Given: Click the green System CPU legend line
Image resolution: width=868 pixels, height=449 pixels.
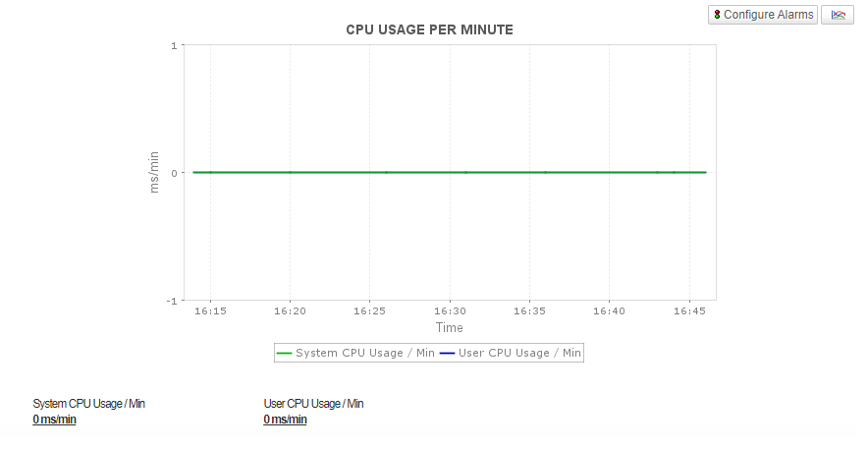Looking at the screenshot, I should coord(285,353).
